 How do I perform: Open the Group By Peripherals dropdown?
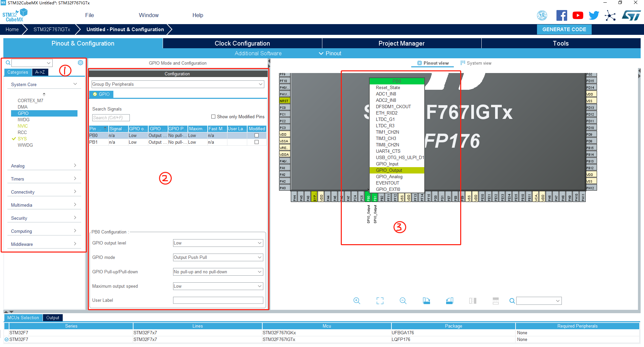click(178, 84)
